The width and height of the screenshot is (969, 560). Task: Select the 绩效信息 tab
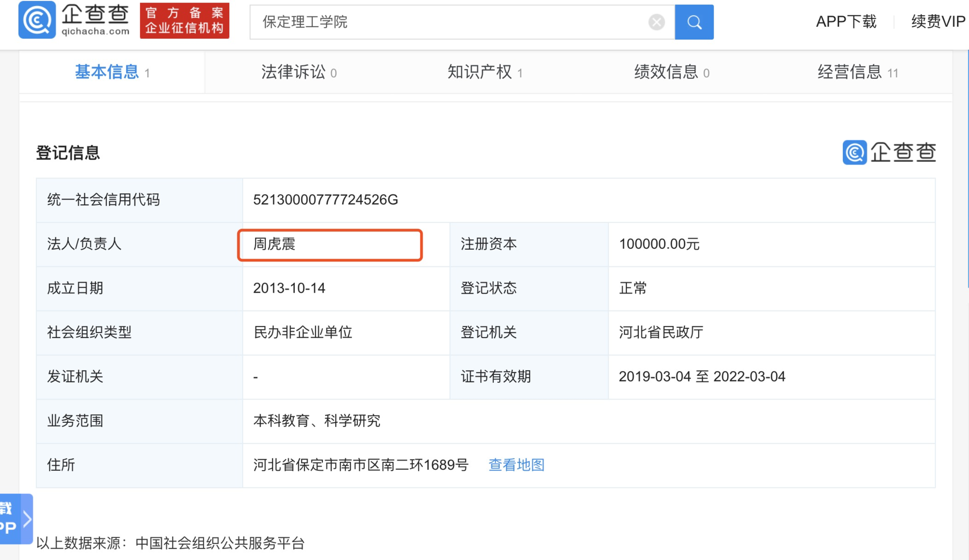(667, 72)
